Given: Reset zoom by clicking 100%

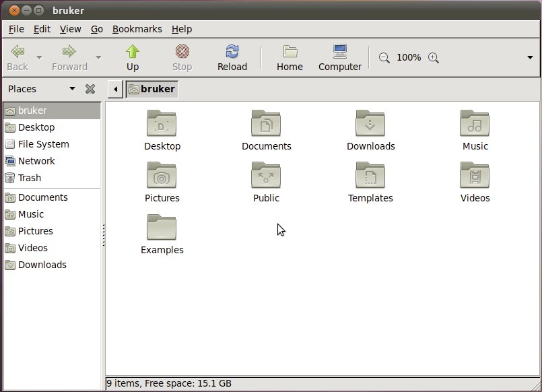Looking at the screenshot, I should (409, 57).
